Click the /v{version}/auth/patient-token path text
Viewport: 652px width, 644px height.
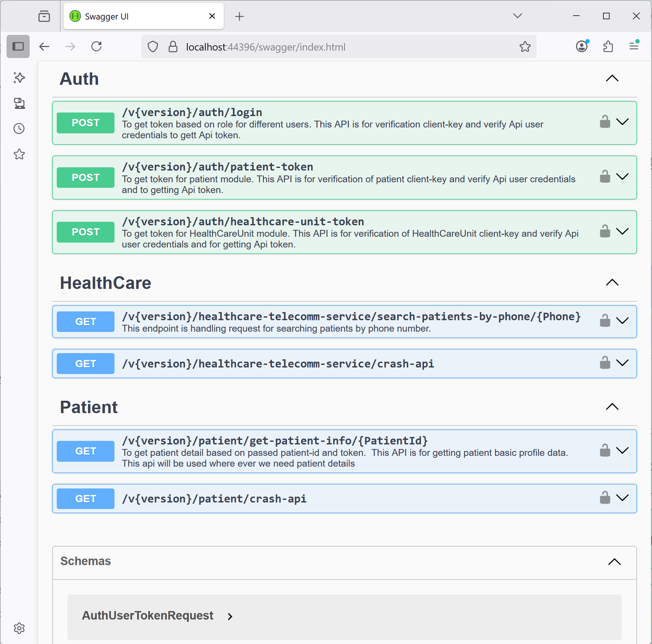click(x=218, y=167)
